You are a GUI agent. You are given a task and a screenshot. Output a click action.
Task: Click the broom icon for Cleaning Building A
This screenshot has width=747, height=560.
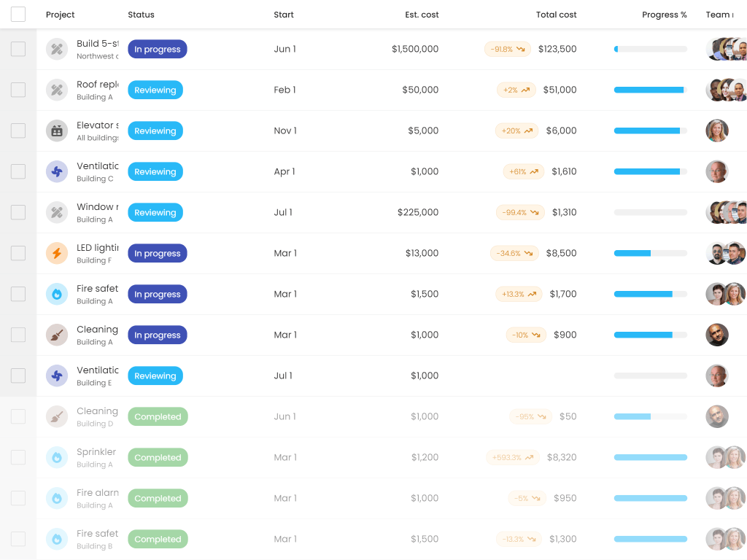point(57,335)
